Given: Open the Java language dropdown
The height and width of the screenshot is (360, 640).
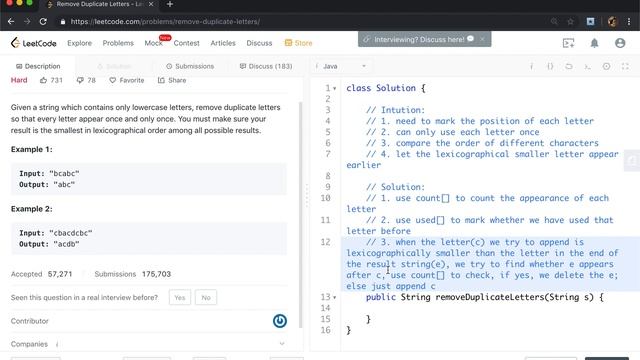Looking at the screenshot, I should point(344,66).
